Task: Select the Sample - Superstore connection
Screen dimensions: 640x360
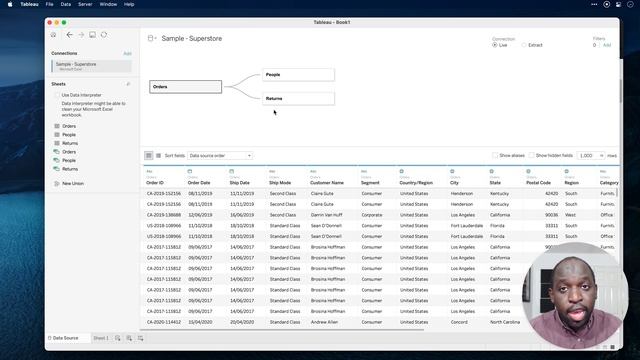Action: pos(91,66)
